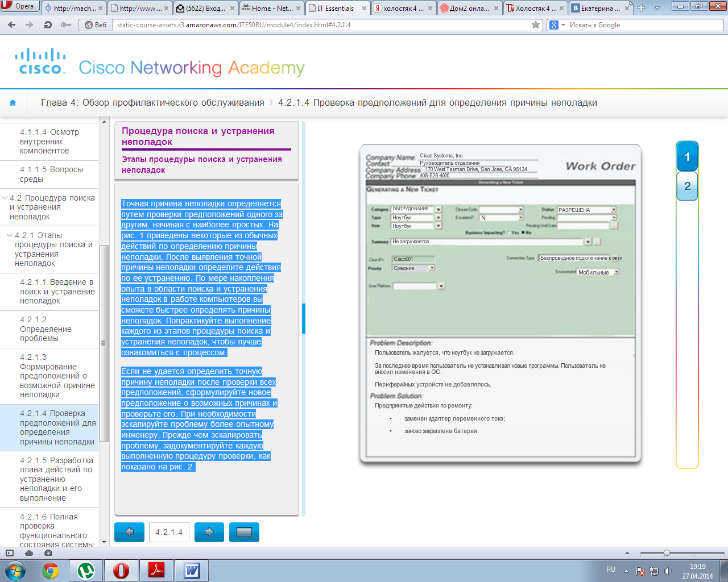The image size is (728, 582).
Task: Switch to the '(5622) Вход...' mail tab
Action: coord(206,8)
